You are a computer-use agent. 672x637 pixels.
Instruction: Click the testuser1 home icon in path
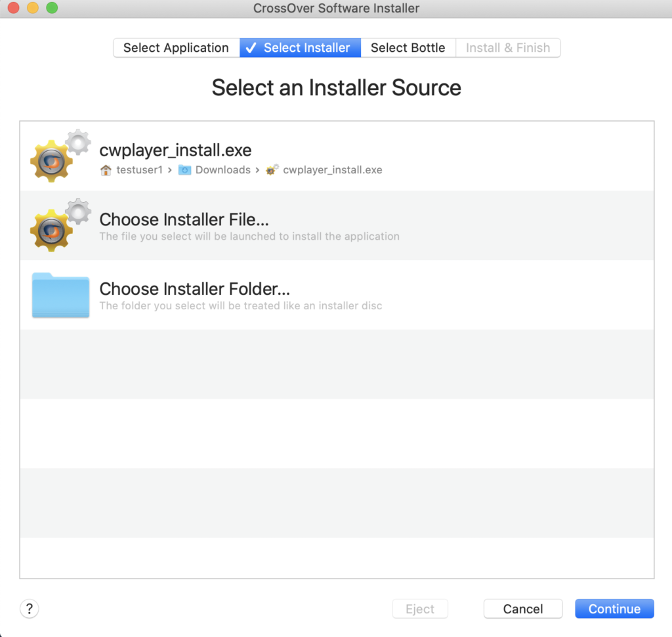(x=105, y=170)
